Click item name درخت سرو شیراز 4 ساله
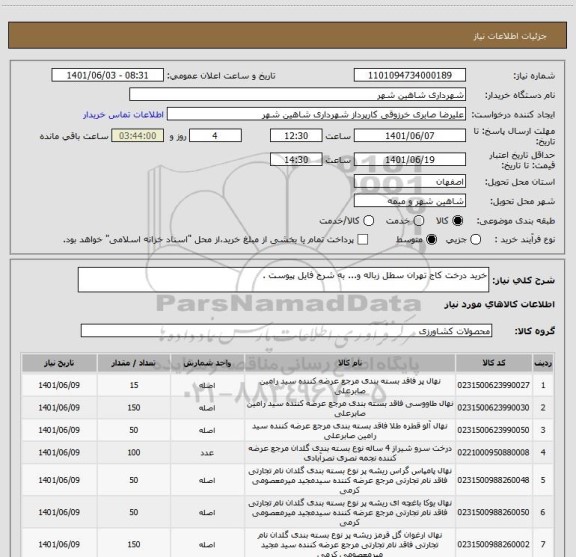576x557 pixels. 350,453
